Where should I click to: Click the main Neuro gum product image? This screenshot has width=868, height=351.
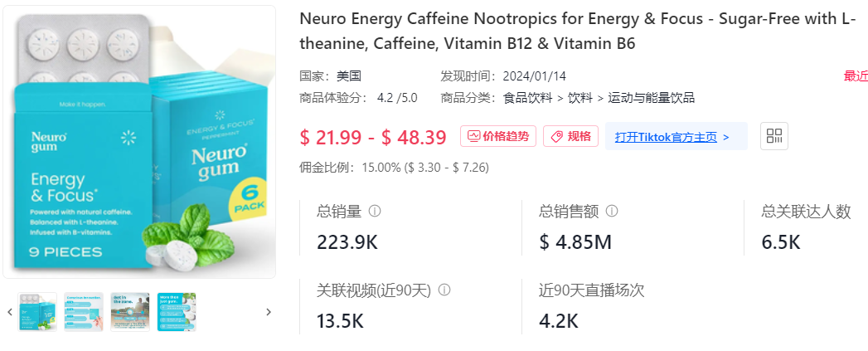tap(139, 142)
